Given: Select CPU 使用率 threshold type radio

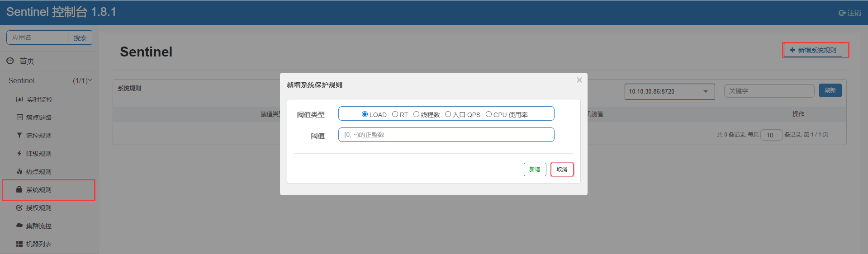Looking at the screenshot, I should tap(489, 114).
